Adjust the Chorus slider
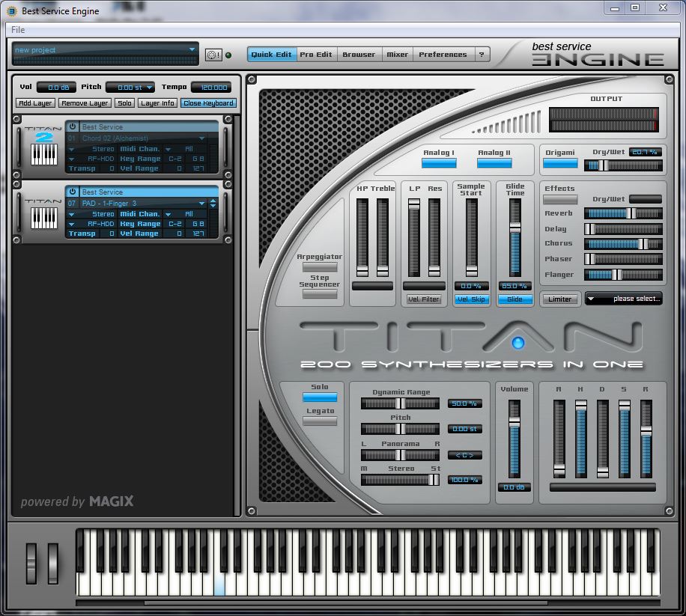This screenshot has height=616, width=686. (x=623, y=243)
